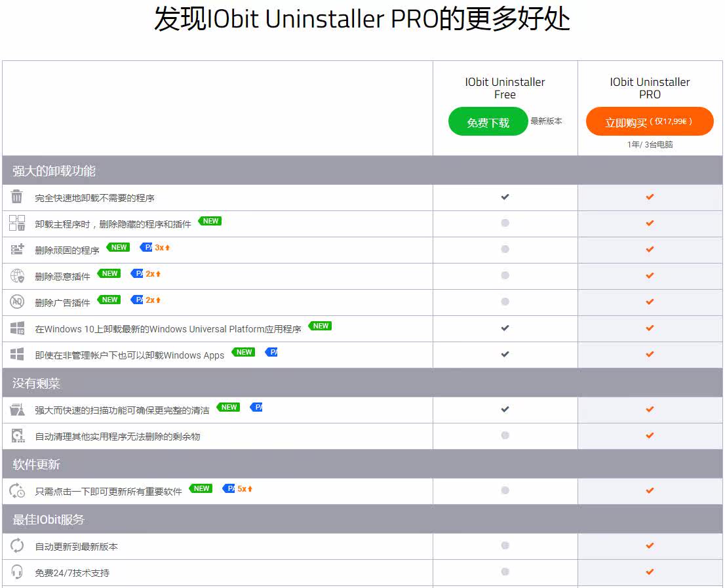Click the Free grey dot for 卸载主程序时 row
Viewport: 725px width, 588px height.
(x=505, y=223)
